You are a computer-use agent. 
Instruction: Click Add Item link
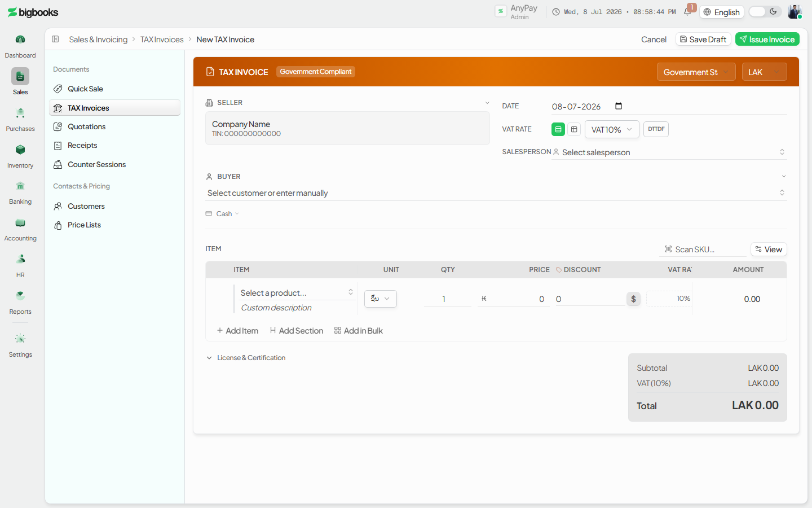pyautogui.click(x=237, y=331)
